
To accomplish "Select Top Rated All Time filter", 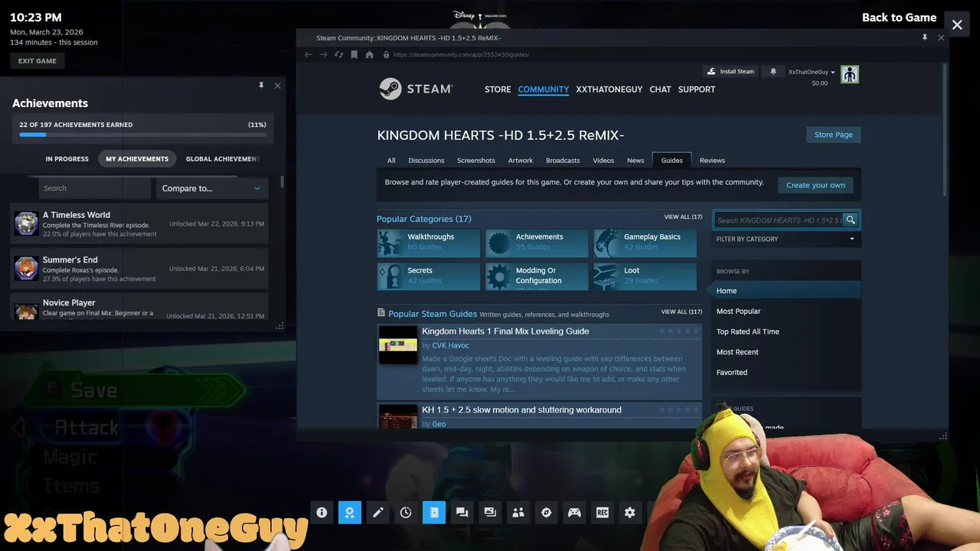I will tap(747, 331).
